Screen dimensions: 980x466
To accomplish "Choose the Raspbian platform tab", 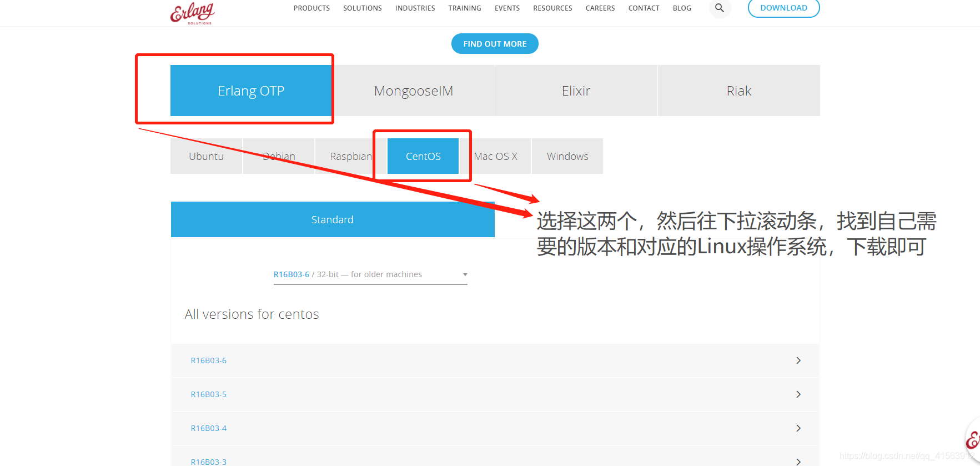I will [351, 156].
